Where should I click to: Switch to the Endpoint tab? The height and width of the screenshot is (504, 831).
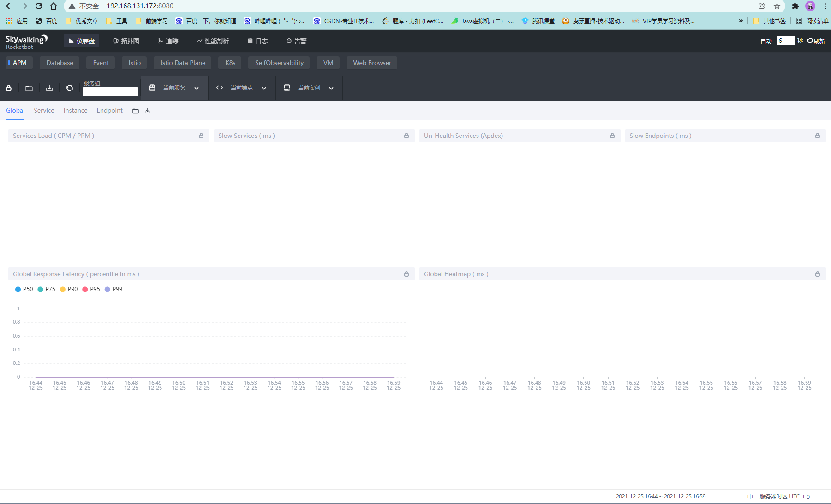click(x=109, y=110)
